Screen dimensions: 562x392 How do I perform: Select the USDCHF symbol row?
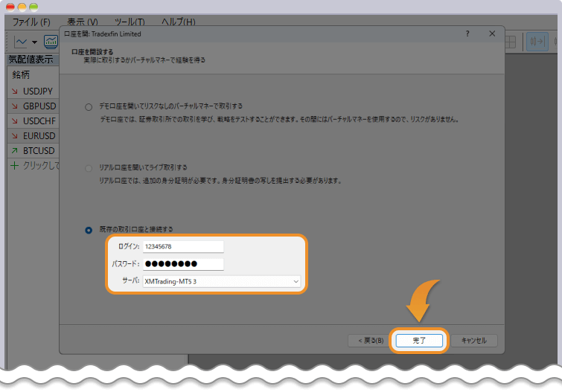pos(33,121)
